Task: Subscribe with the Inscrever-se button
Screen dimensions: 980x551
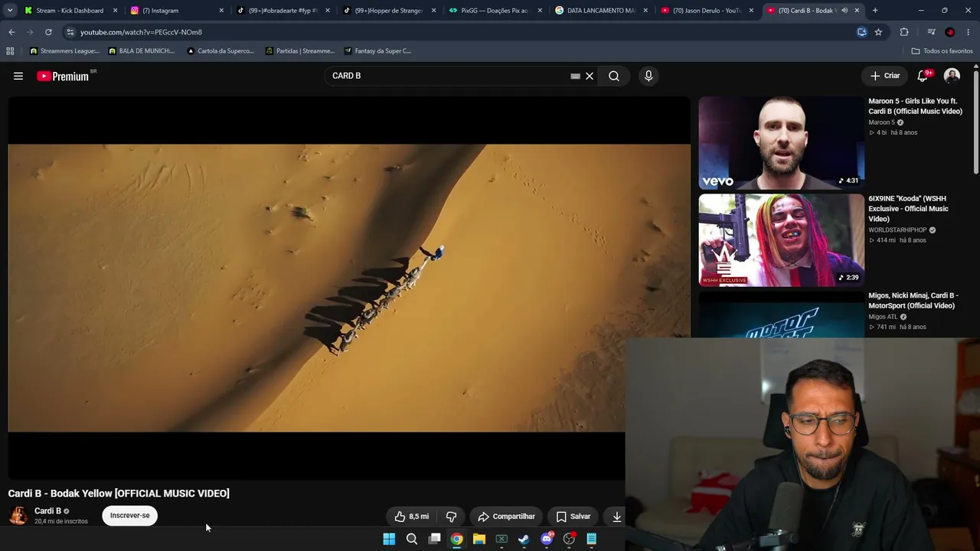Action: [x=129, y=516]
